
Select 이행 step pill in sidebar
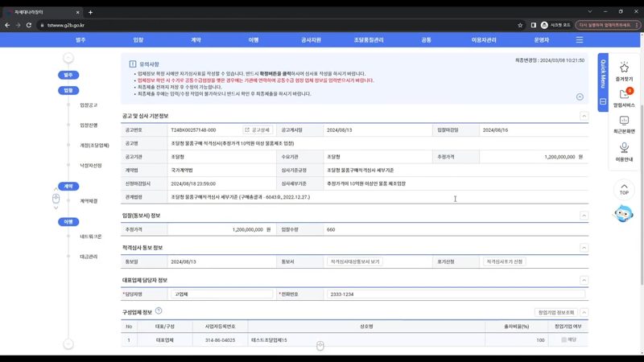[x=68, y=222]
